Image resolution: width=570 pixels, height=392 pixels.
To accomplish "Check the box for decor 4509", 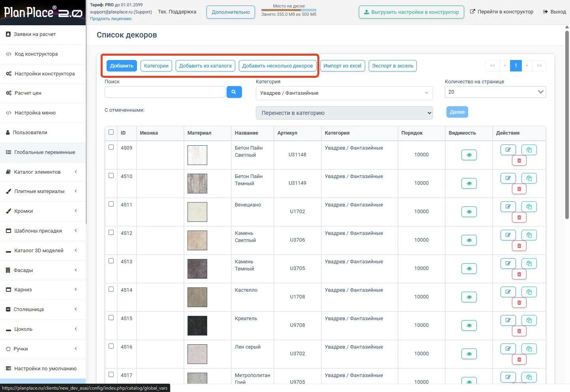I will pyautogui.click(x=111, y=147).
